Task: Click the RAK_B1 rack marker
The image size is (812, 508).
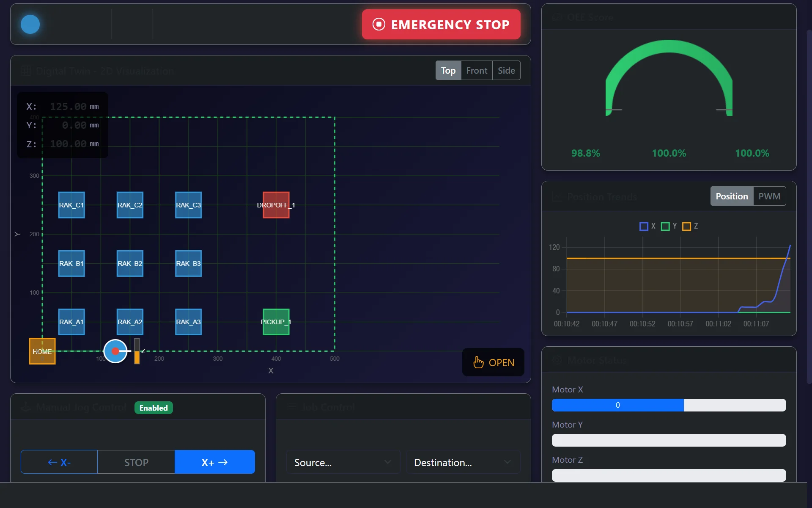Action: [71, 263]
